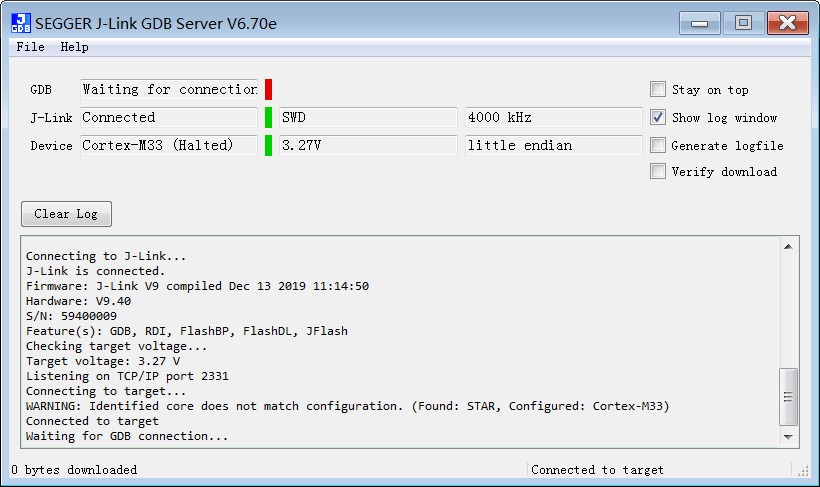Open the File menu
Viewport: 820px width, 487px height.
[30, 47]
